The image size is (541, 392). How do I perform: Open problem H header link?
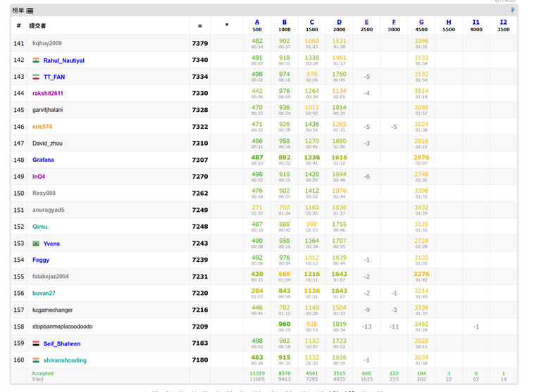[x=449, y=23]
